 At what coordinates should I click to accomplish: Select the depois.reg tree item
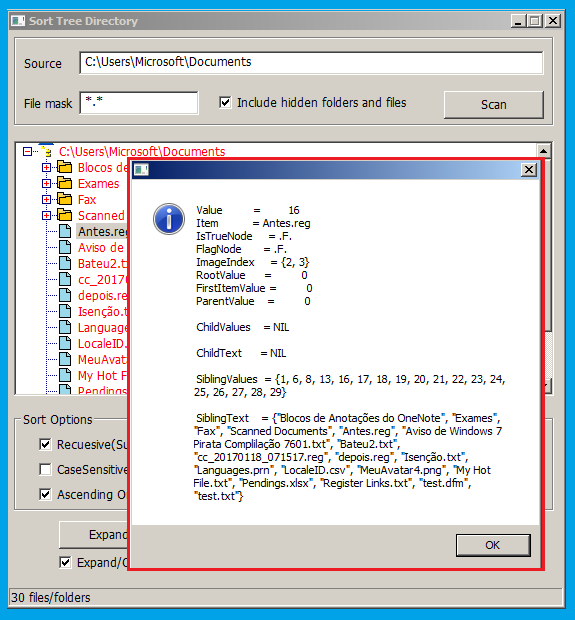point(102,295)
